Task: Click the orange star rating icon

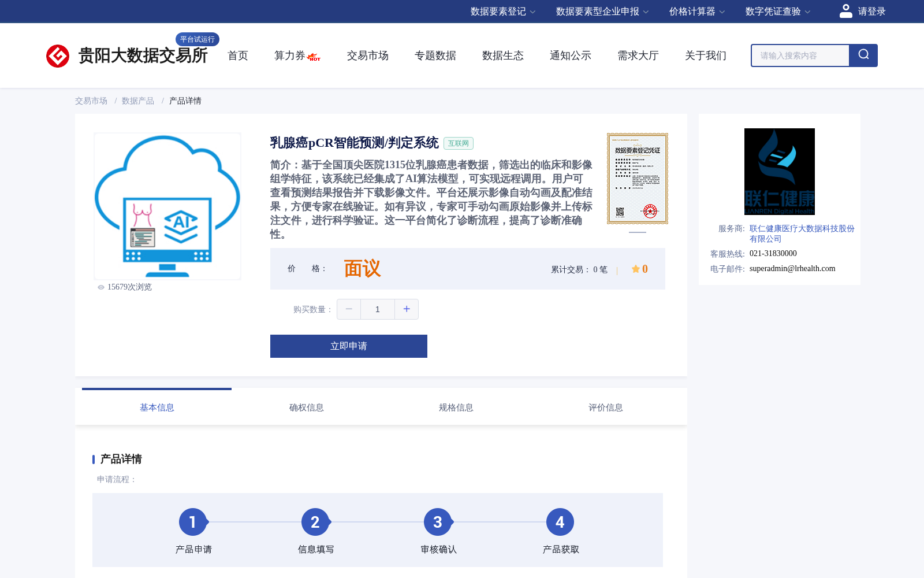Action: (635, 269)
